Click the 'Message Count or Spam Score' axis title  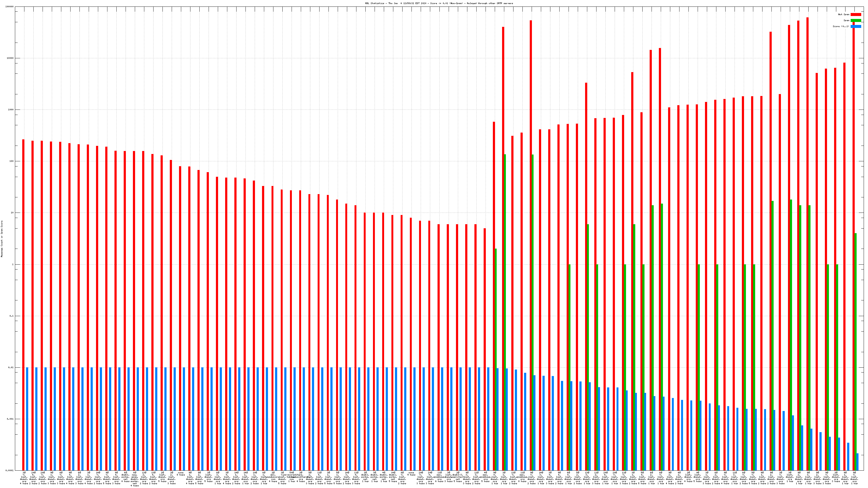click(2, 239)
